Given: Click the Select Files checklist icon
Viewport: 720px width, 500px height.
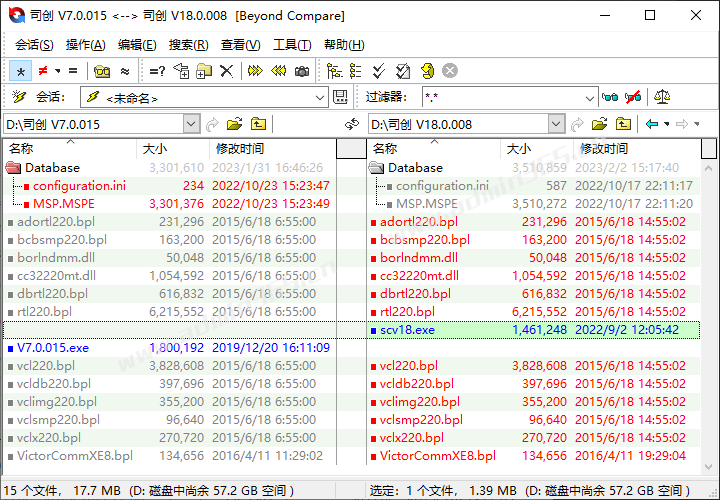Looking at the screenshot, I should pos(403,71).
